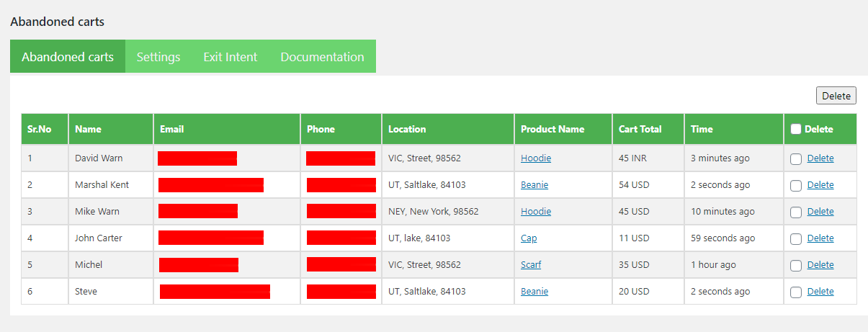Select the name Michel
Image resolution: width=868 pixels, height=332 pixels.
[89, 264]
